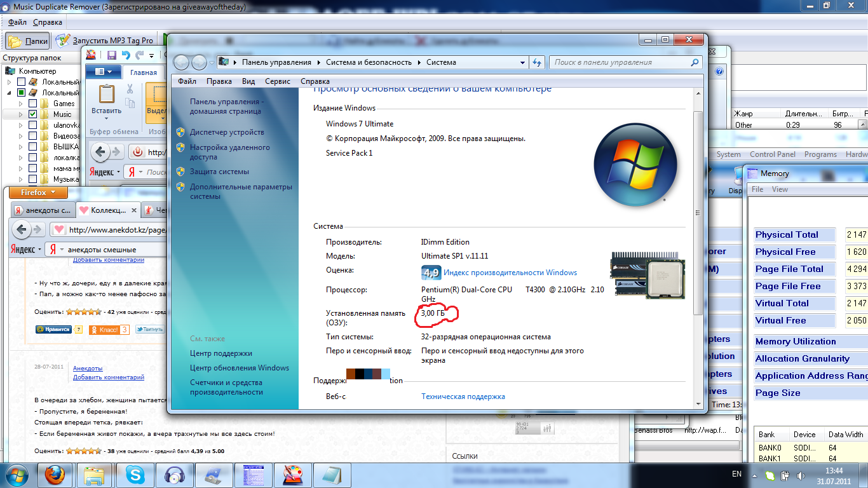
Task: Open Skype from the taskbar
Action: coord(135,475)
